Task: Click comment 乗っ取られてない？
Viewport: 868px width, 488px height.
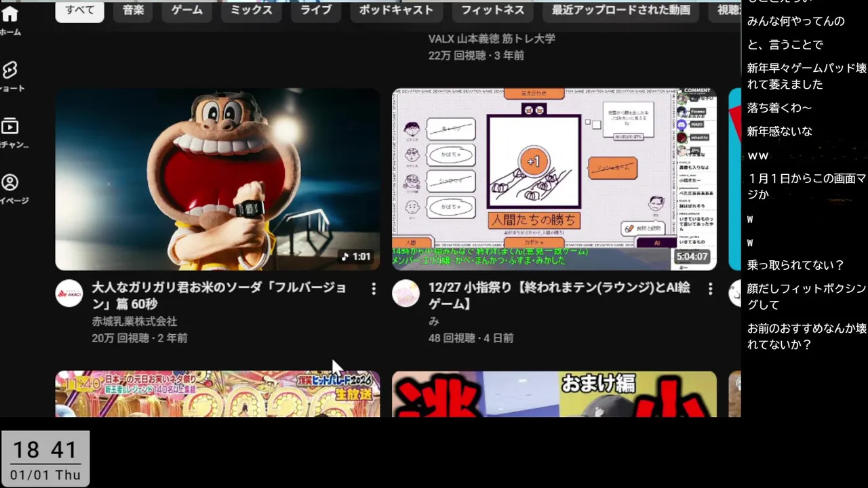Action: 796,265
